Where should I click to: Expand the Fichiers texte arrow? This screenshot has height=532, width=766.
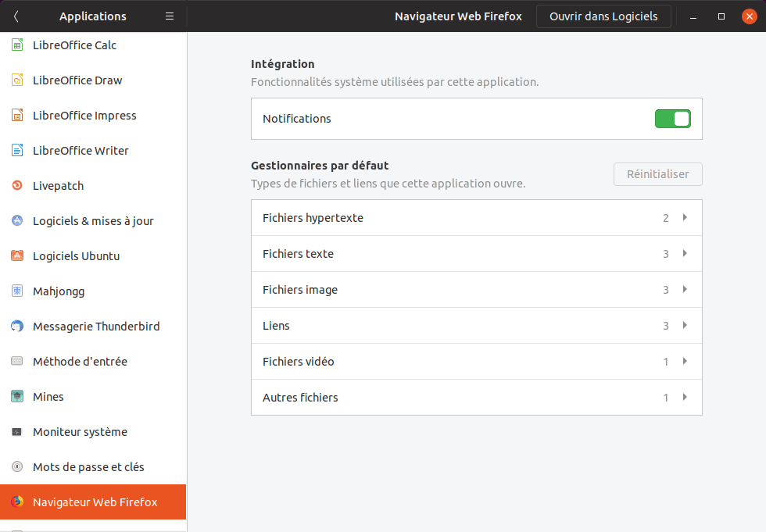pyautogui.click(x=685, y=254)
